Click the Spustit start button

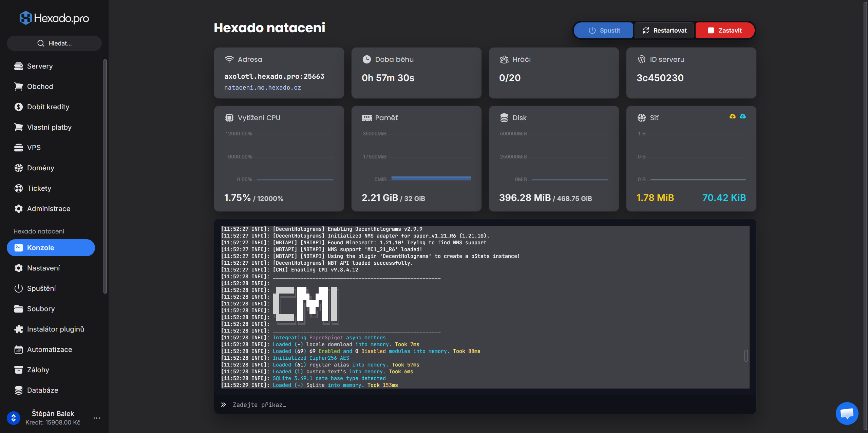603,31
